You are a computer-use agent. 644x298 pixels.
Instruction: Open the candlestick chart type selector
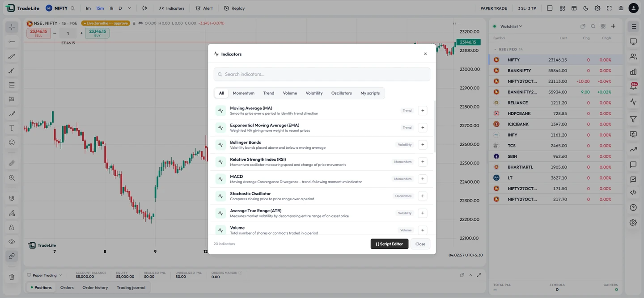pyautogui.click(x=144, y=8)
